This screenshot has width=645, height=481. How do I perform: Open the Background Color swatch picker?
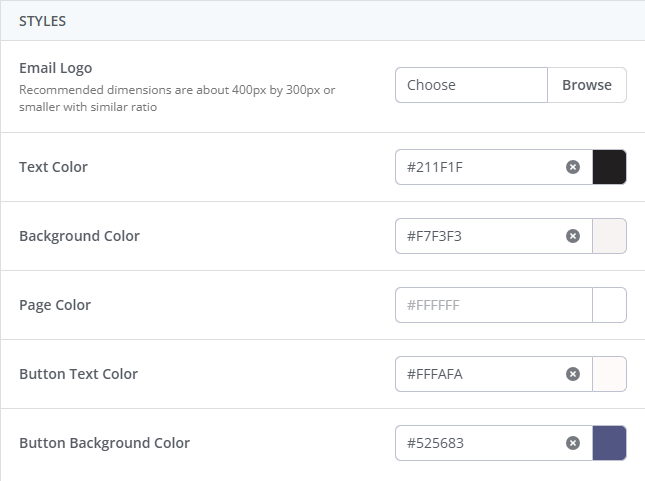click(610, 236)
